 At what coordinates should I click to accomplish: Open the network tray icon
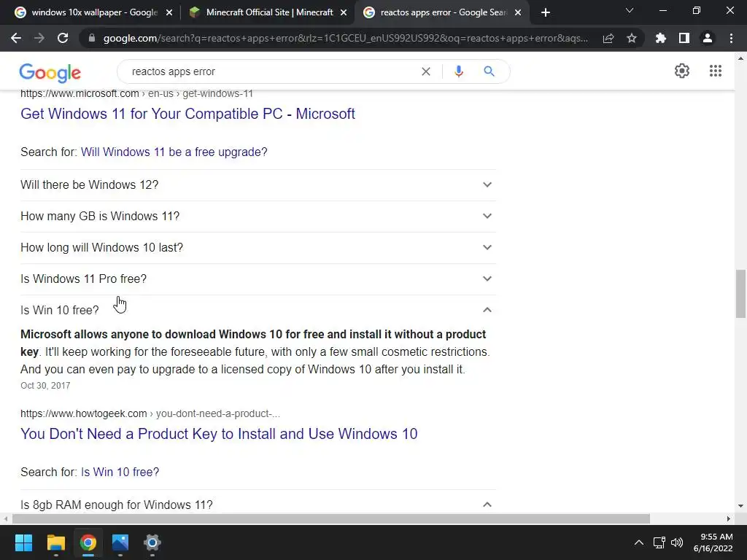(x=659, y=542)
